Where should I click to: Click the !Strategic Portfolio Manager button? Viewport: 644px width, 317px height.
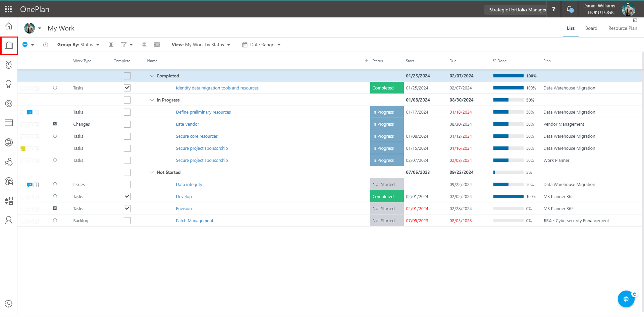pyautogui.click(x=515, y=10)
